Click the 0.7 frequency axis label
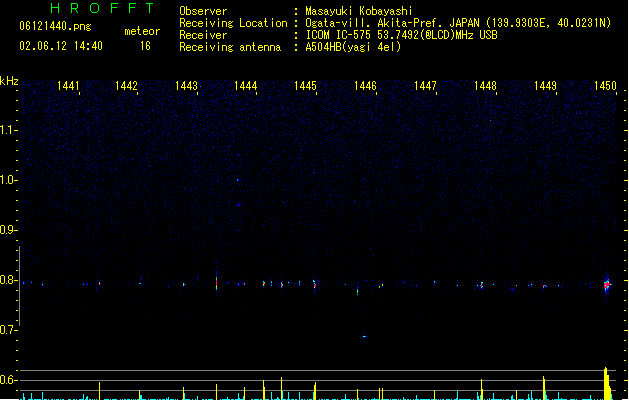The height and width of the screenshot is (400, 629). tap(8, 330)
